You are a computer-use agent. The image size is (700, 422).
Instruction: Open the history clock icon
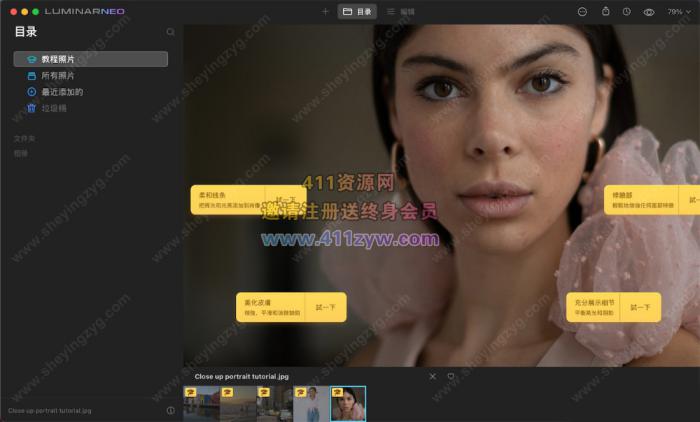tap(626, 12)
